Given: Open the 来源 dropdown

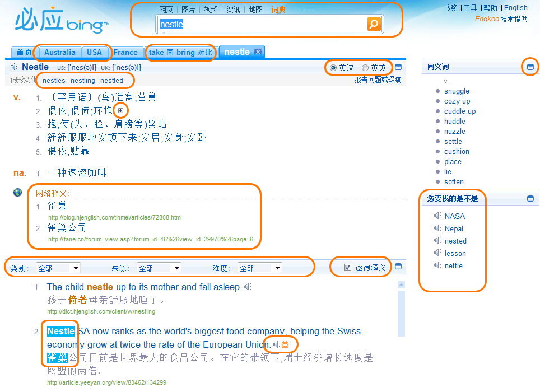Looking at the screenshot, I should point(159,268).
